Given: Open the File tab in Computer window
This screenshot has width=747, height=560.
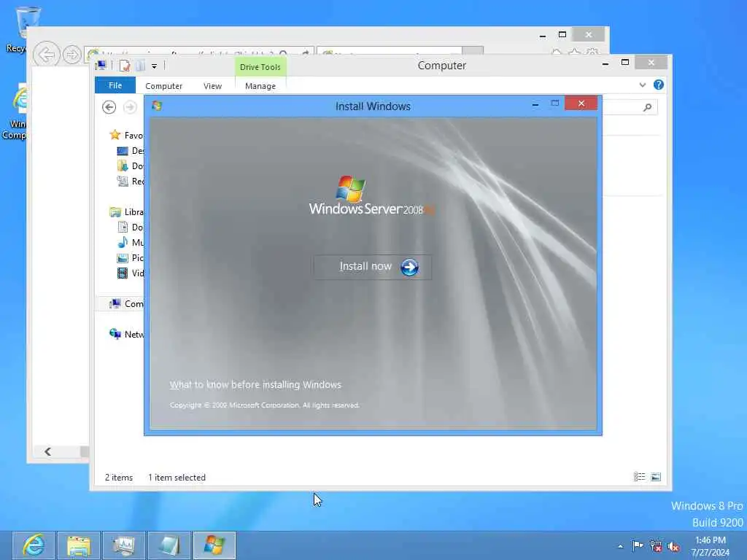Looking at the screenshot, I should (115, 85).
